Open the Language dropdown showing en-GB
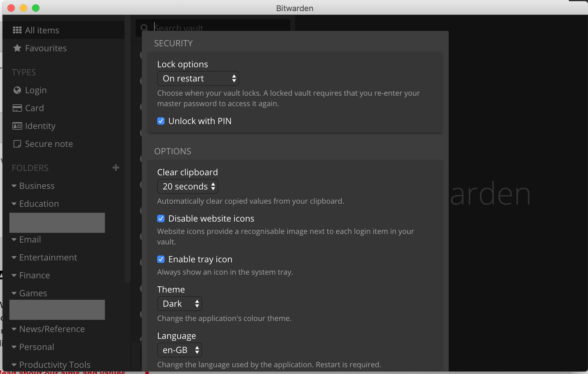The image size is (588, 374). (x=179, y=350)
